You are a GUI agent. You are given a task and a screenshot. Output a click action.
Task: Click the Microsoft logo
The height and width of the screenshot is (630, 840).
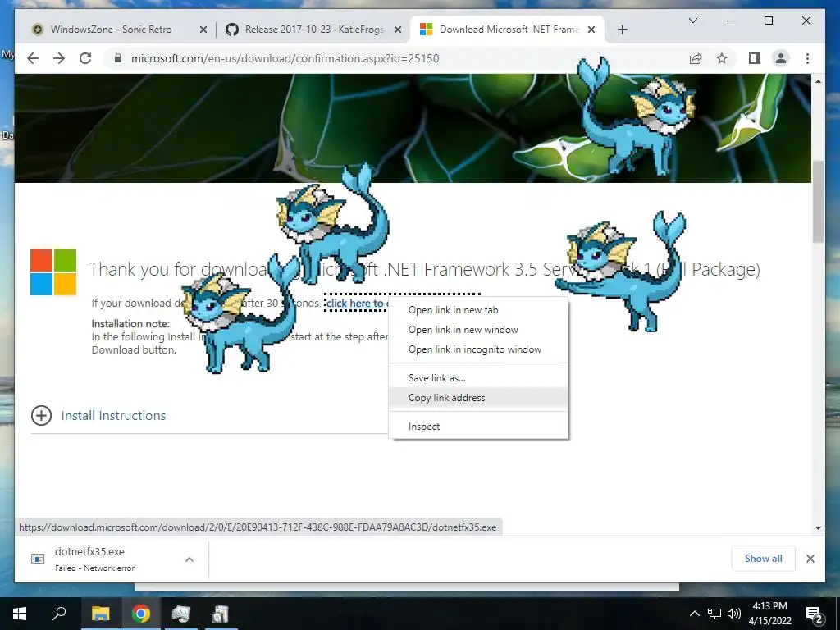pyautogui.click(x=53, y=272)
